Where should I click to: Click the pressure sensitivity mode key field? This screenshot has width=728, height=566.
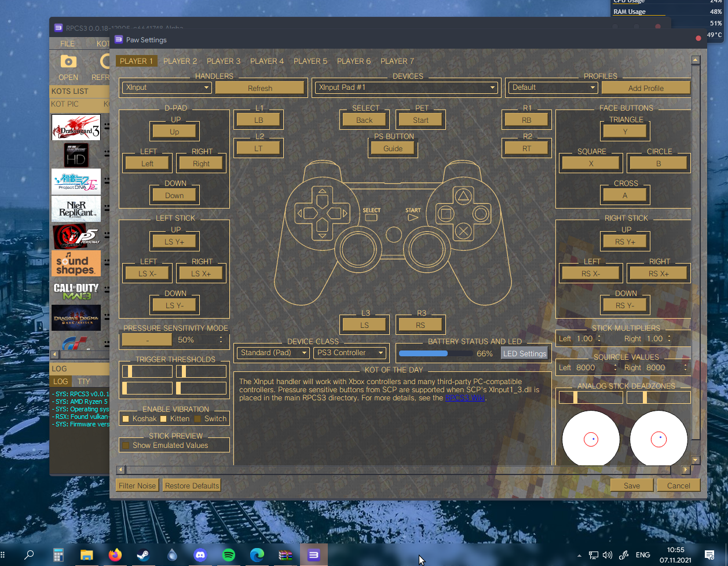[147, 340]
